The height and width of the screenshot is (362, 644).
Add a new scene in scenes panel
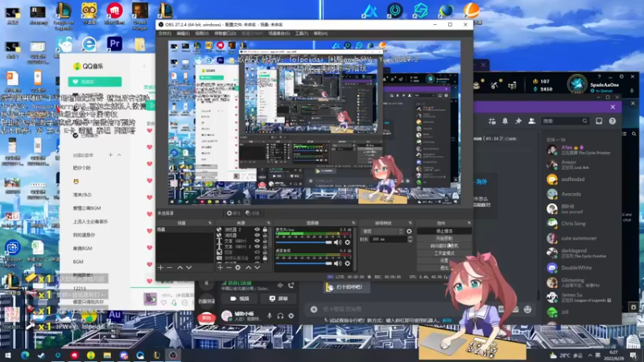coord(160,268)
